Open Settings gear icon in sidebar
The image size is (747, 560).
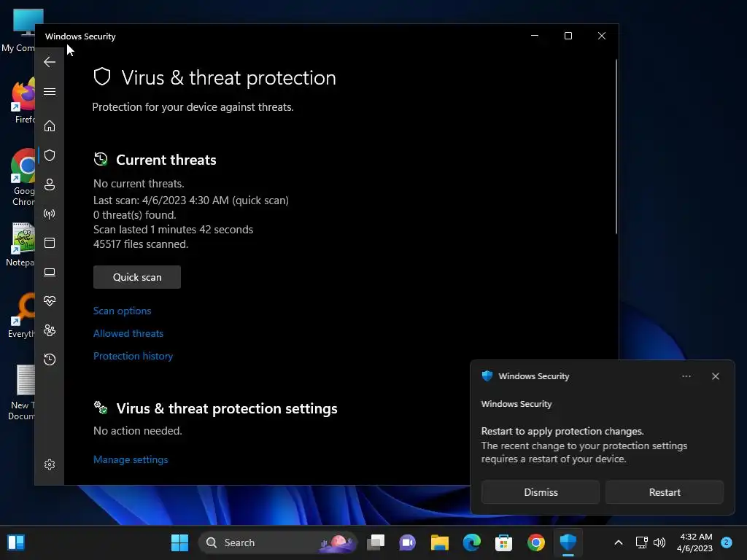[x=50, y=464]
